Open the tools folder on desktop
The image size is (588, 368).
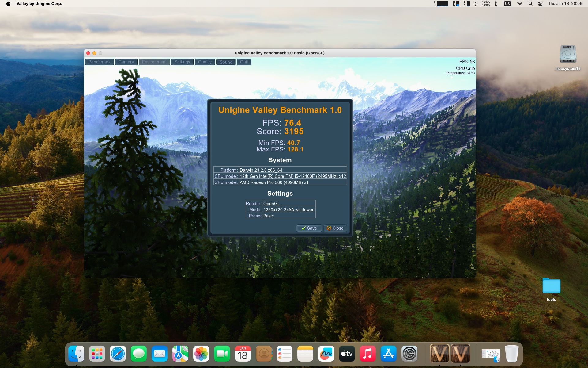point(551,286)
